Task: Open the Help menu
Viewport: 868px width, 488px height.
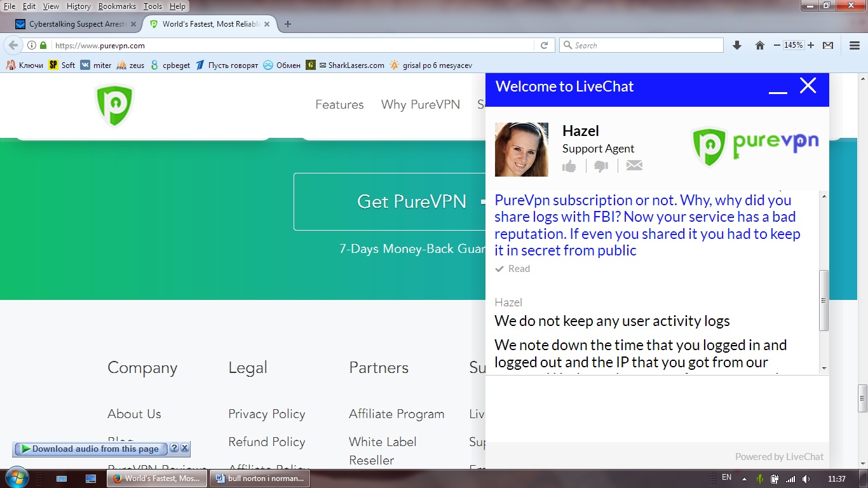Action: pos(178,6)
